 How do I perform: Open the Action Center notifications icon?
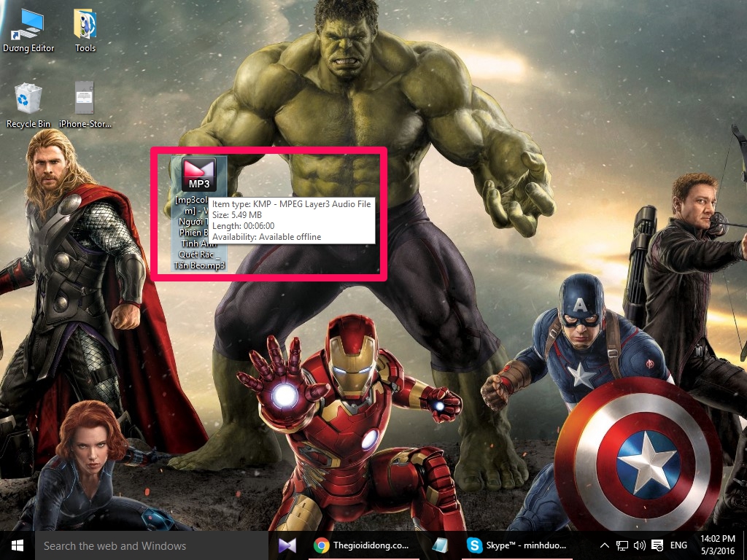pos(657,545)
